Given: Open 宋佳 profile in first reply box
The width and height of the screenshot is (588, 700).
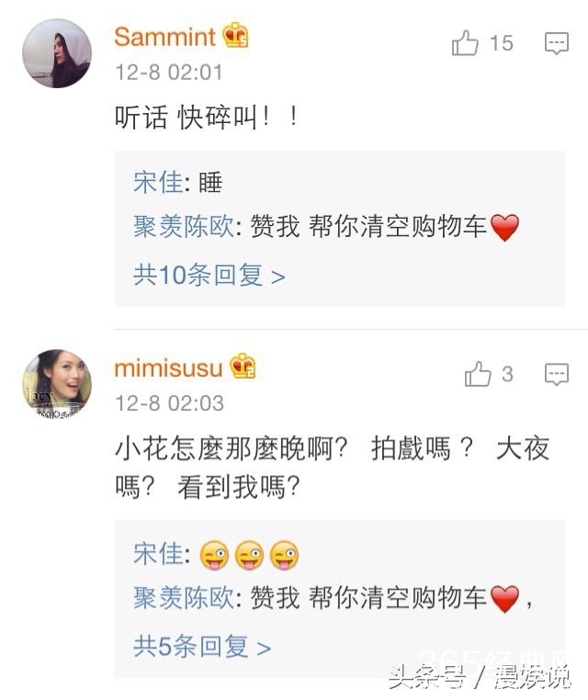Looking at the screenshot, I should pos(158,182).
